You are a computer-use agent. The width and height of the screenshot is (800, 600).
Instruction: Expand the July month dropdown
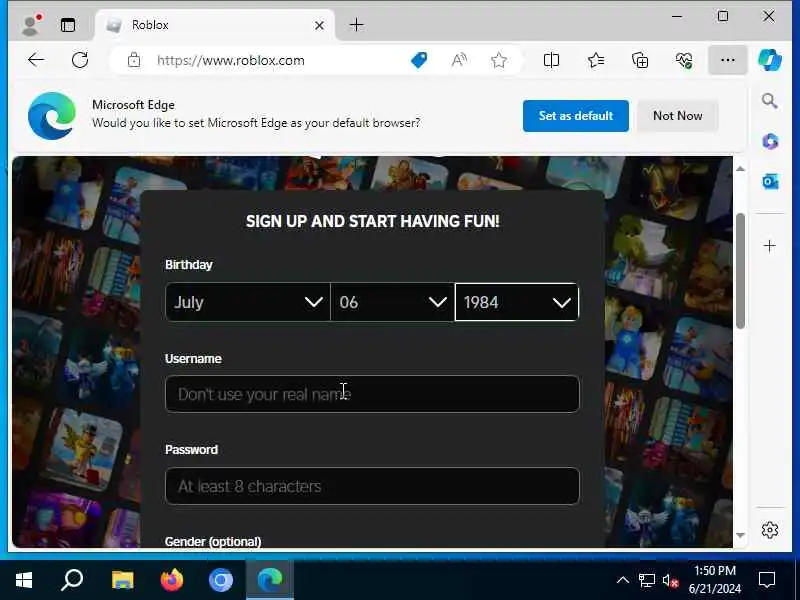[248, 302]
